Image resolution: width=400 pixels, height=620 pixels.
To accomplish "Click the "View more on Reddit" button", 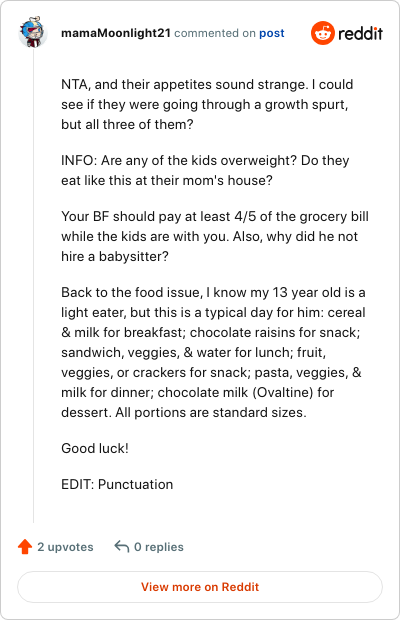I will pyautogui.click(x=200, y=587).
